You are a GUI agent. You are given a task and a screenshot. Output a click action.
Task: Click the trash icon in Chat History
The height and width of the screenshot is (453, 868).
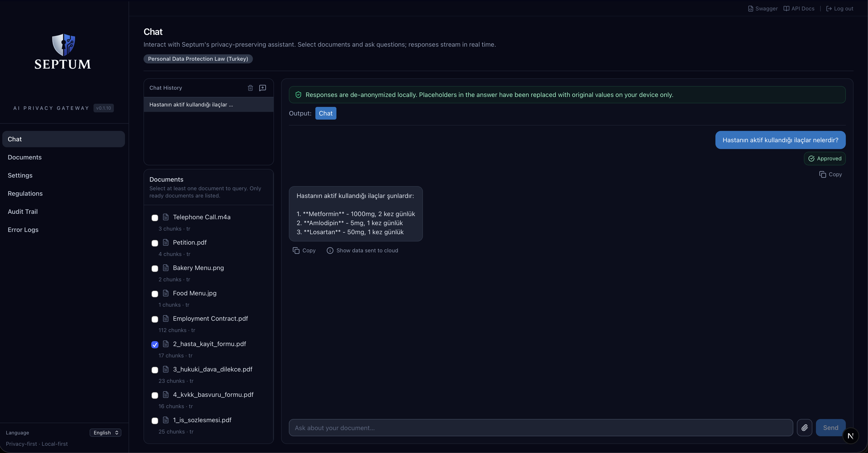pos(250,88)
